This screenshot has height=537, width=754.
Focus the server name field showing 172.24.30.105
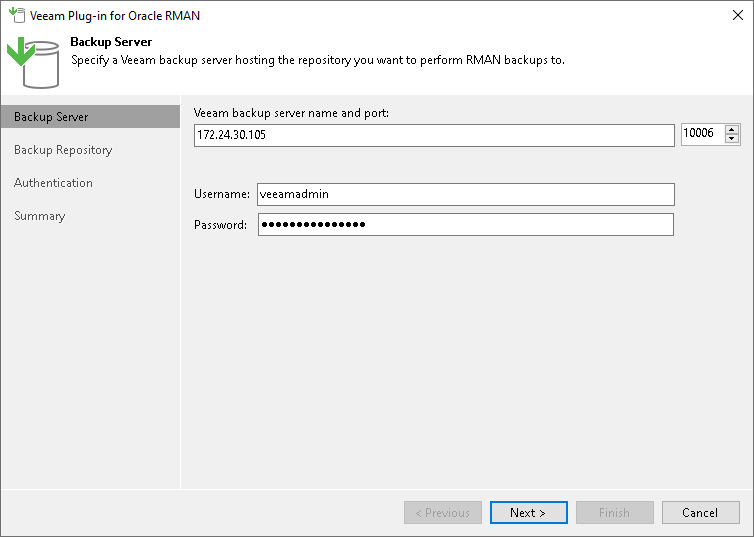tap(434, 135)
